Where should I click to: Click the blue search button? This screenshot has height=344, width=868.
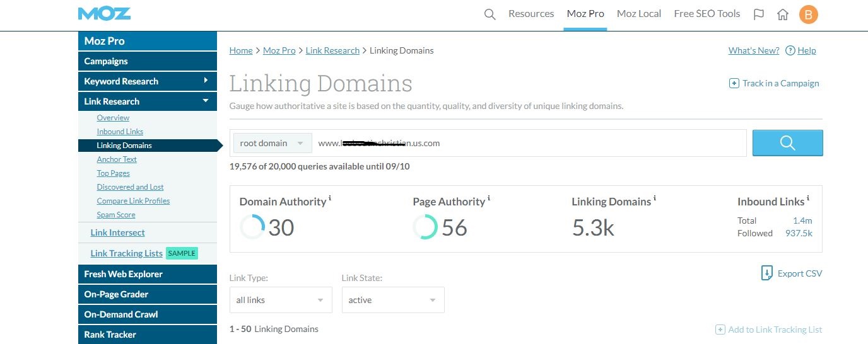coord(787,143)
